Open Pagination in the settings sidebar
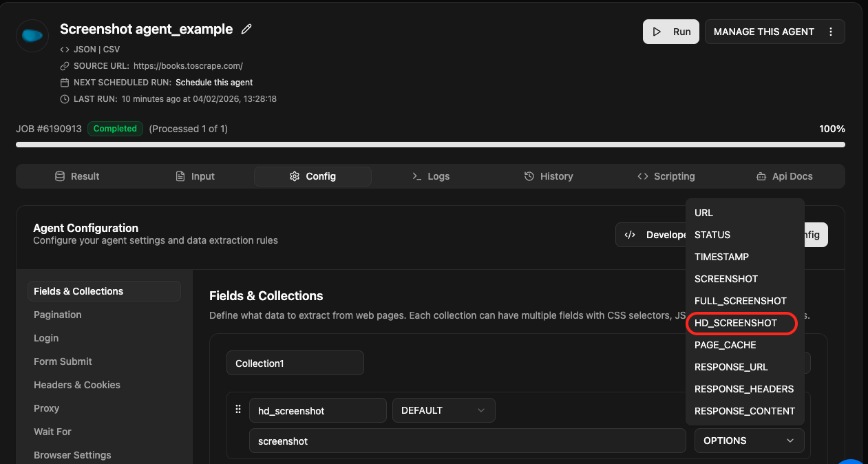Screen dimensions: 868x464 (x=58, y=315)
